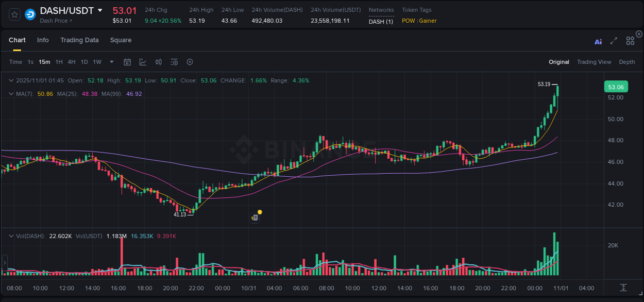The height and width of the screenshot is (302, 644).
Task: Open chart settings via the hexagon icon
Action: pos(189,61)
